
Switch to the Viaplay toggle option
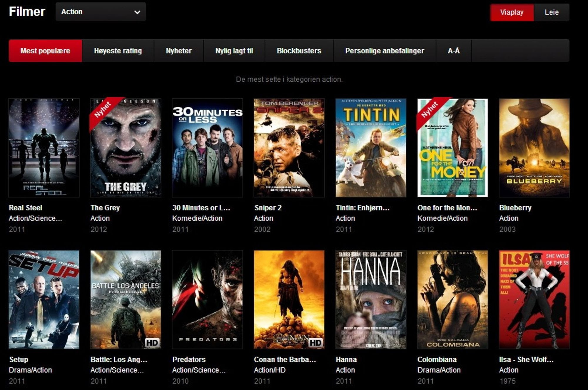point(512,12)
